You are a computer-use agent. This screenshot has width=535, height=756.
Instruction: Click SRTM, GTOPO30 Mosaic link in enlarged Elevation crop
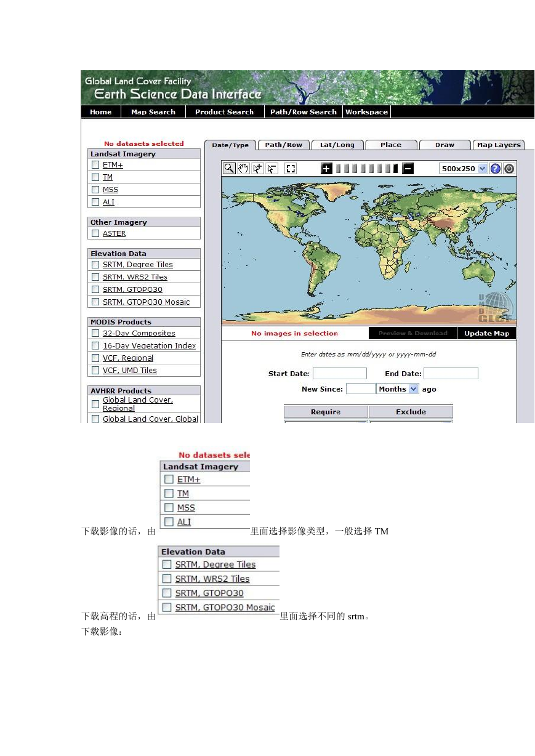[x=225, y=608]
